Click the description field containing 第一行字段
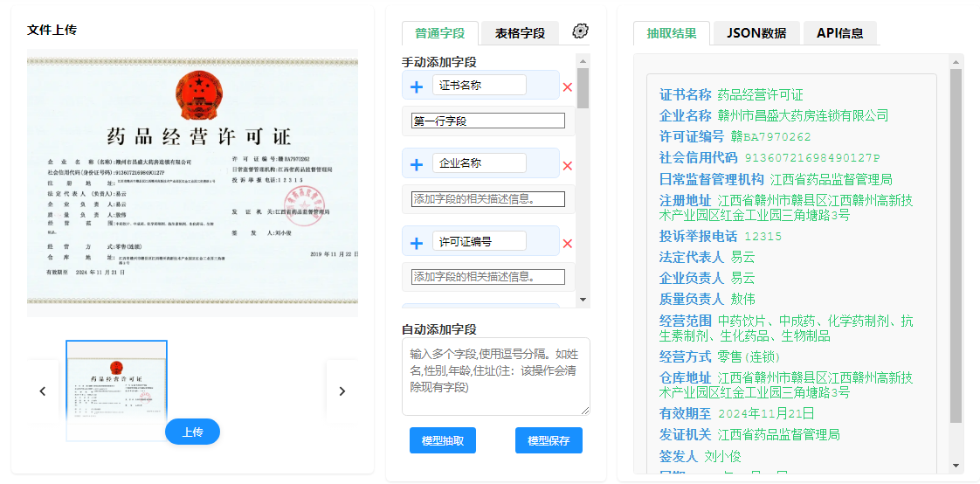The width and height of the screenshot is (980, 484). 488,121
